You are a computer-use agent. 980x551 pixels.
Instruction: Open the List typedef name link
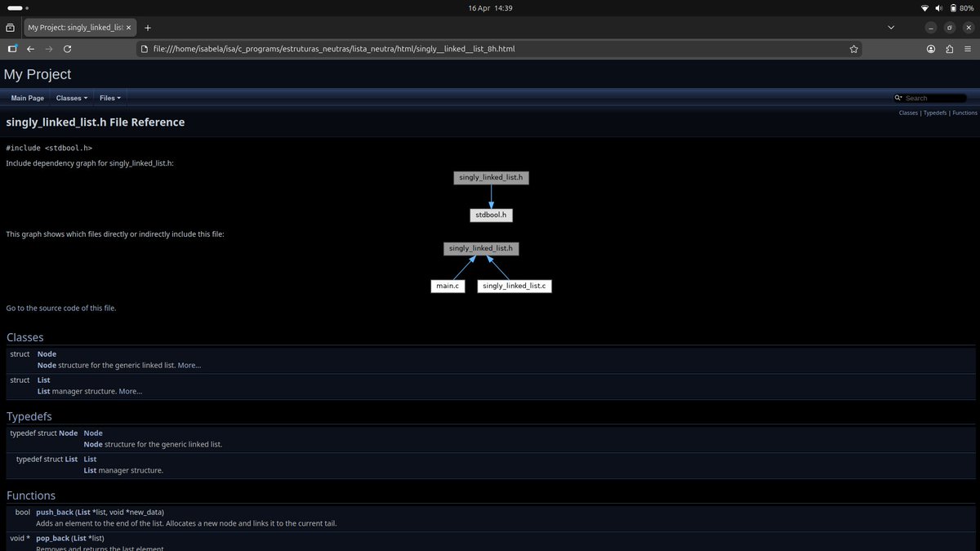click(91, 460)
